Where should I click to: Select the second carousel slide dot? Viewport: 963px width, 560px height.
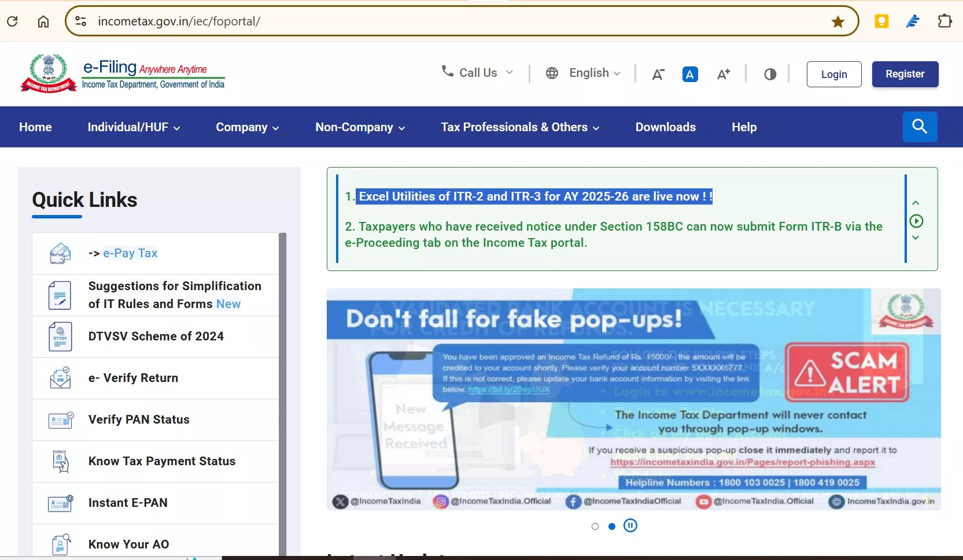coord(612,526)
